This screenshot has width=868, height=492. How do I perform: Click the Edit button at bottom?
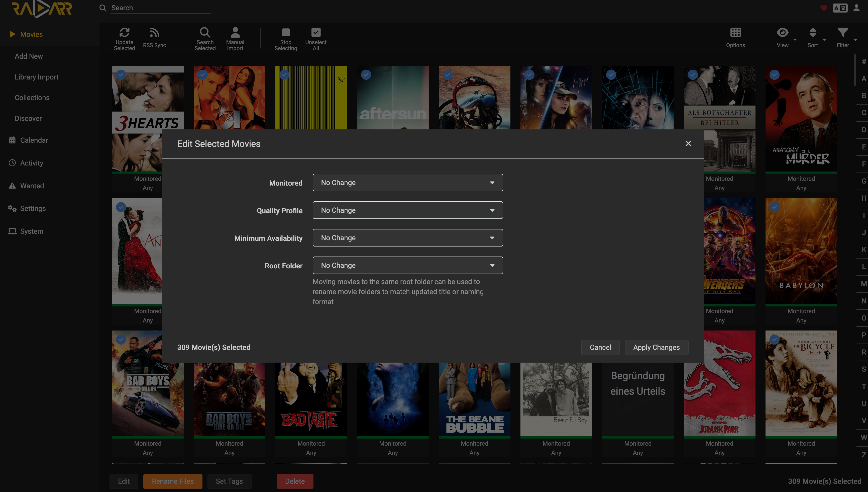(124, 481)
